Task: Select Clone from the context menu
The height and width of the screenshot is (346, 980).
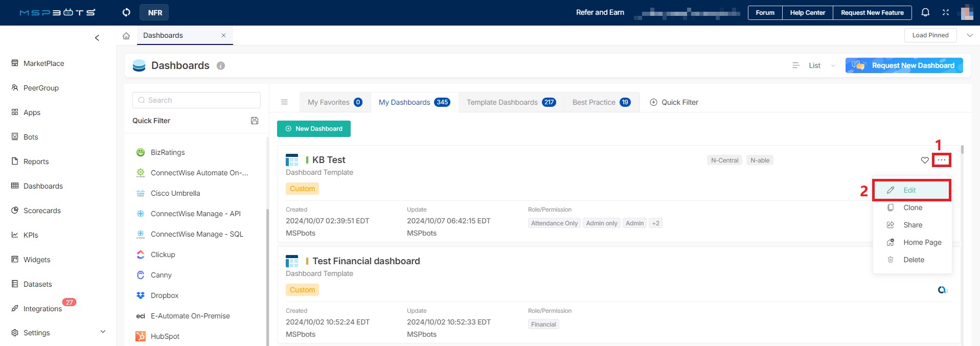Action: [912, 207]
